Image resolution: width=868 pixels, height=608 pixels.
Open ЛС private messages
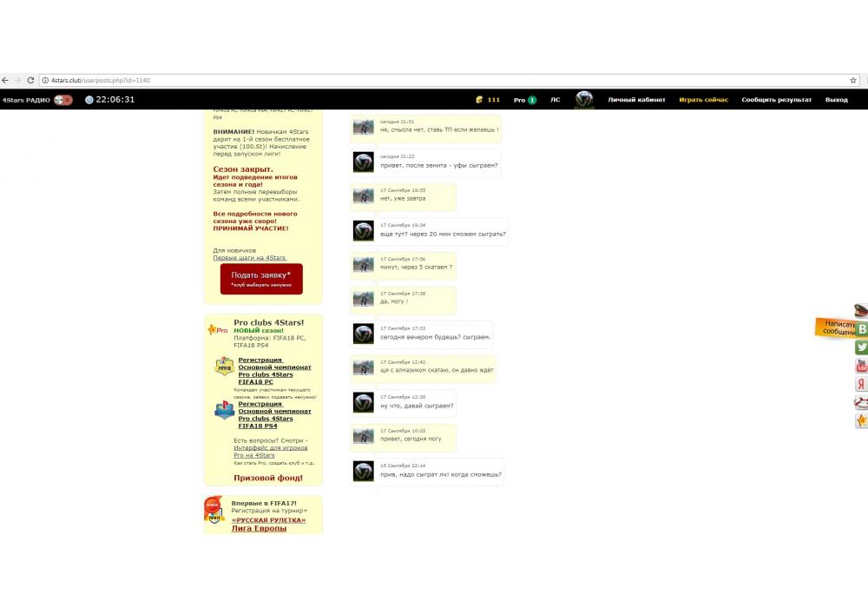tap(556, 100)
